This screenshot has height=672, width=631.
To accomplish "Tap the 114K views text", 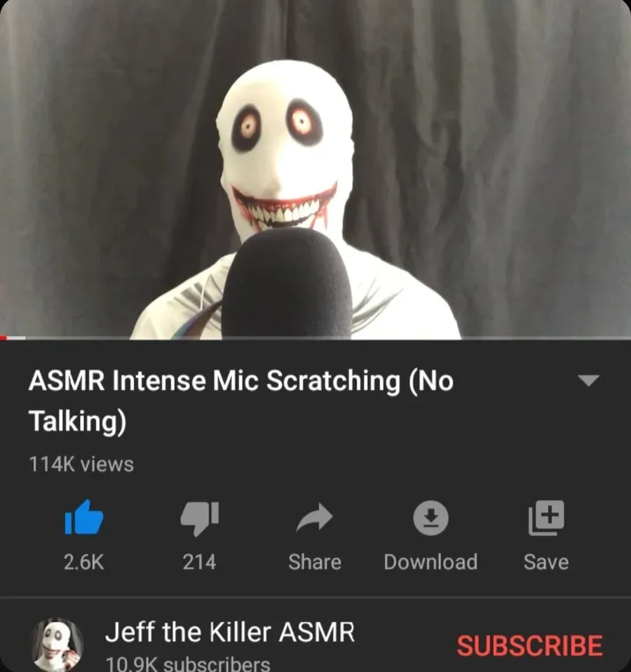I will pos(81,464).
